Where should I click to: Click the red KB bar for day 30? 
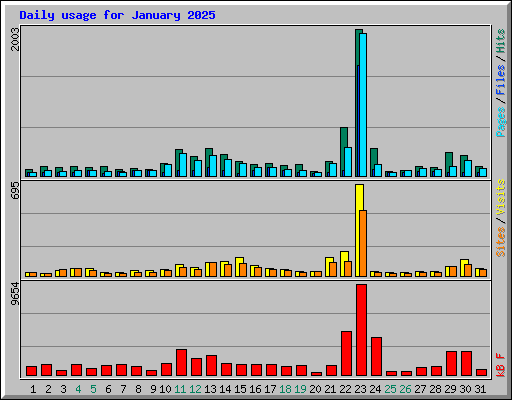click(466, 364)
